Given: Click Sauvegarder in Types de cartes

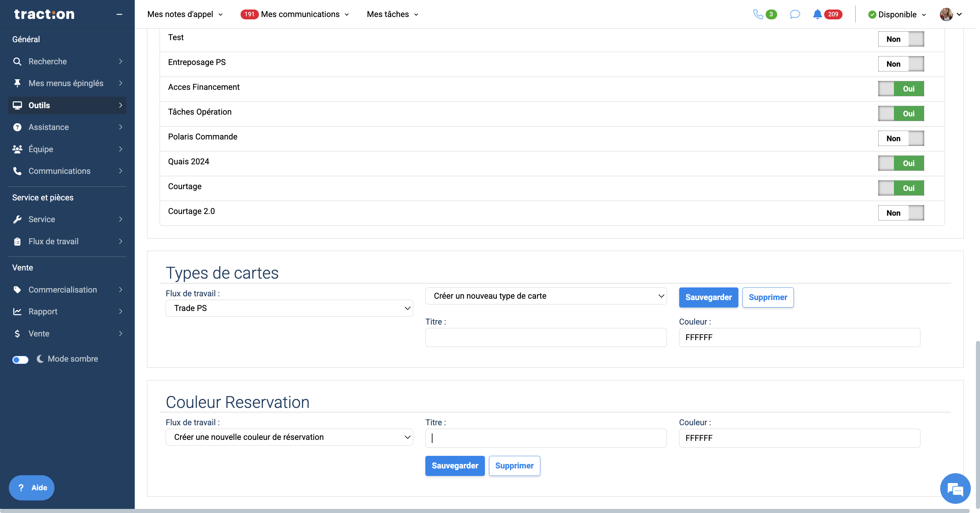Looking at the screenshot, I should (708, 297).
